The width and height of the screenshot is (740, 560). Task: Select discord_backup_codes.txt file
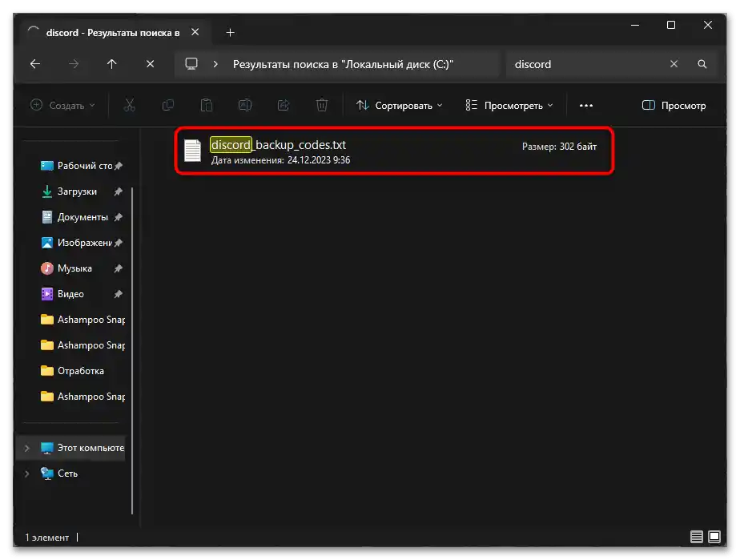click(x=394, y=151)
